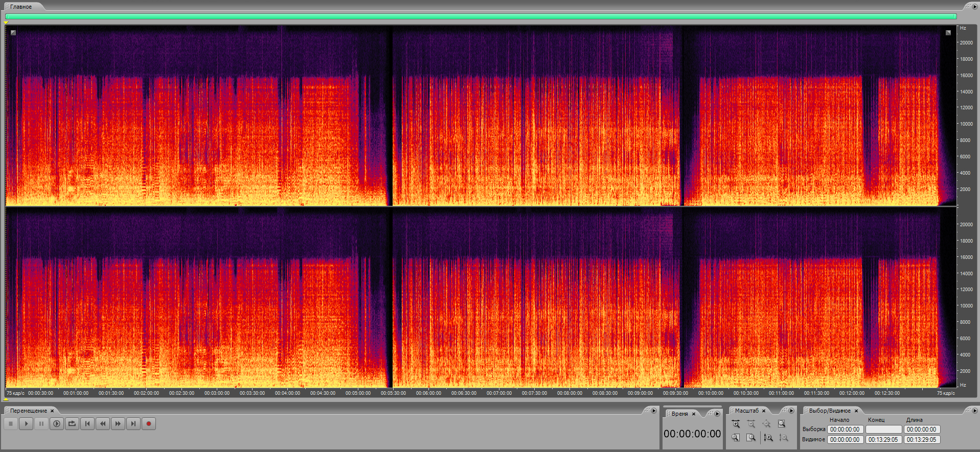Open the Выбор/Видимое panel options menu arrow

coord(974,411)
